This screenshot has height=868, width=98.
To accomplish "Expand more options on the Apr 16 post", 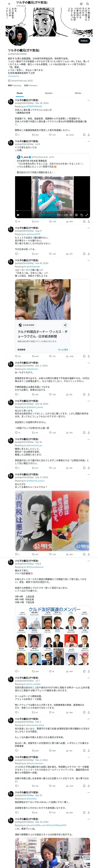I will pos(89,439).
